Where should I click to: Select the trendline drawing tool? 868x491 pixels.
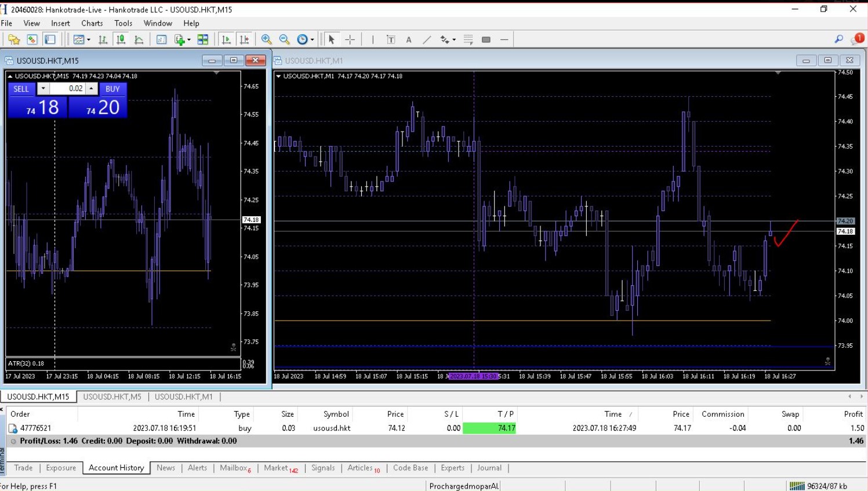pos(427,39)
